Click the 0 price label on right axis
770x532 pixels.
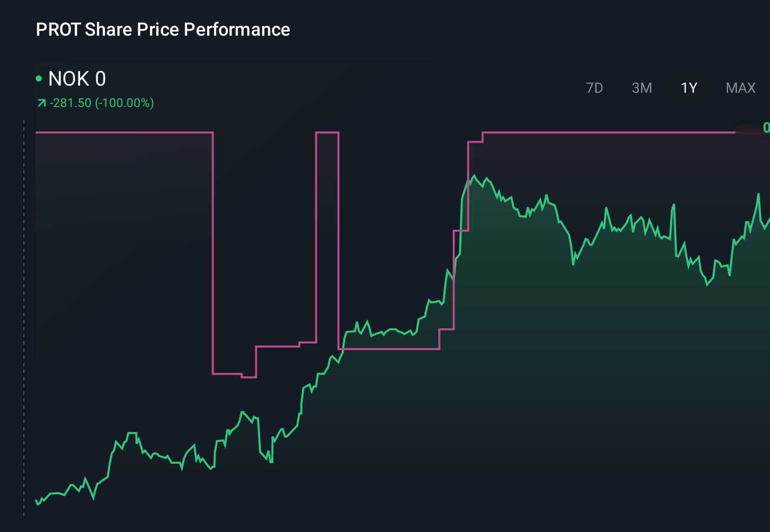(766, 128)
